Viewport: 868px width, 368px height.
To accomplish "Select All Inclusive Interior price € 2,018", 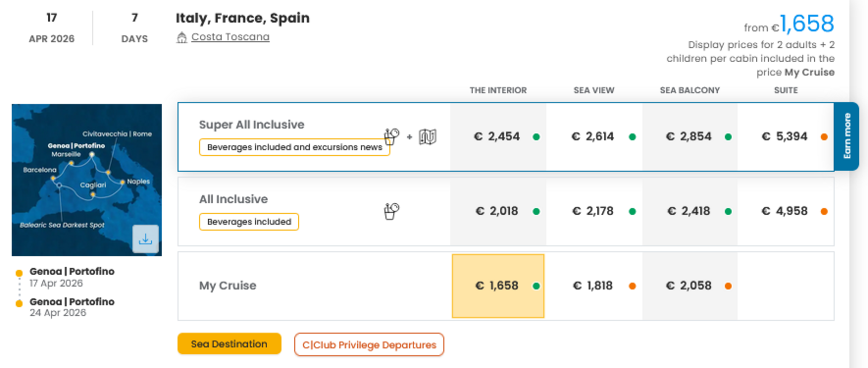I will click(497, 211).
